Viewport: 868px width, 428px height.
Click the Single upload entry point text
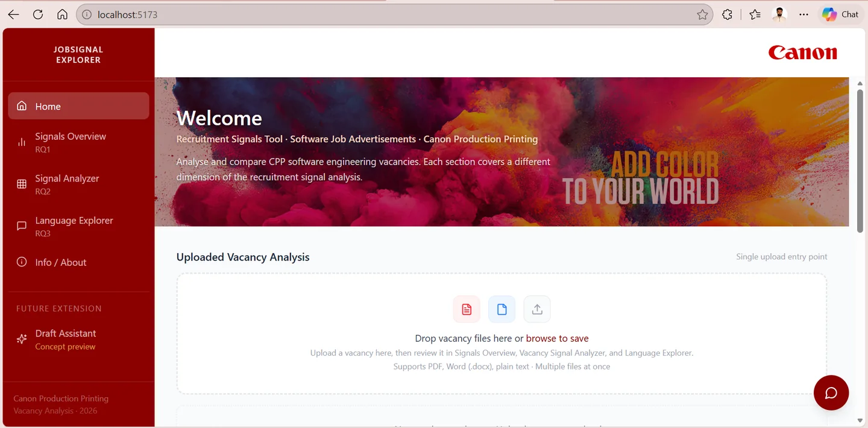[781, 257]
